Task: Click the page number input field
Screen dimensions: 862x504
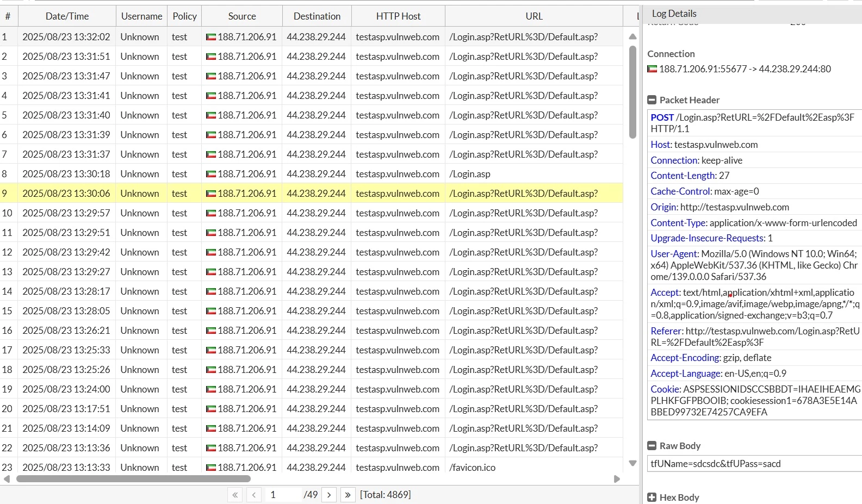Action: [283, 495]
